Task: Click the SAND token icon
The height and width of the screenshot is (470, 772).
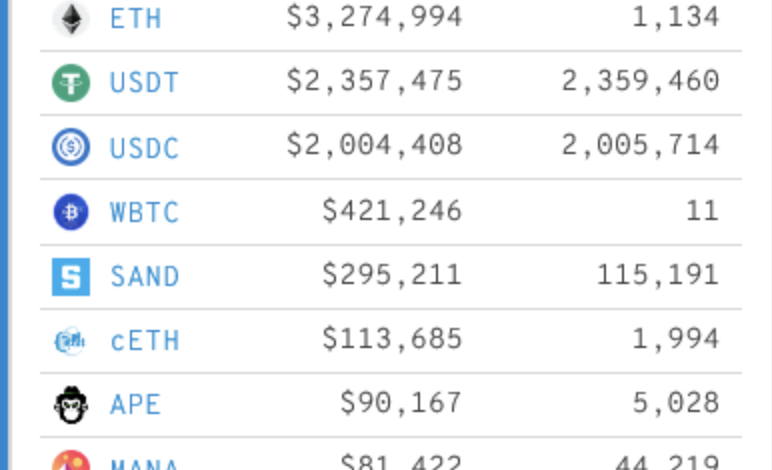Action: pyautogui.click(x=71, y=277)
